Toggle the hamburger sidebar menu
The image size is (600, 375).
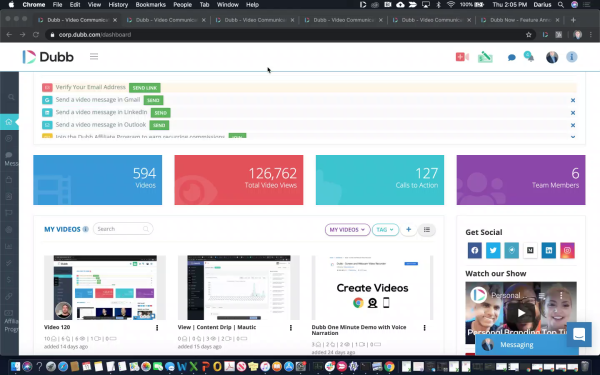(94, 57)
